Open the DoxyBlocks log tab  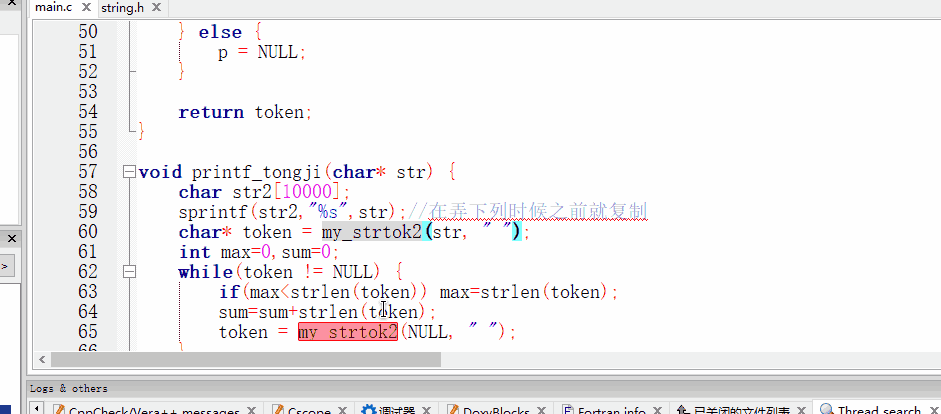click(496, 410)
